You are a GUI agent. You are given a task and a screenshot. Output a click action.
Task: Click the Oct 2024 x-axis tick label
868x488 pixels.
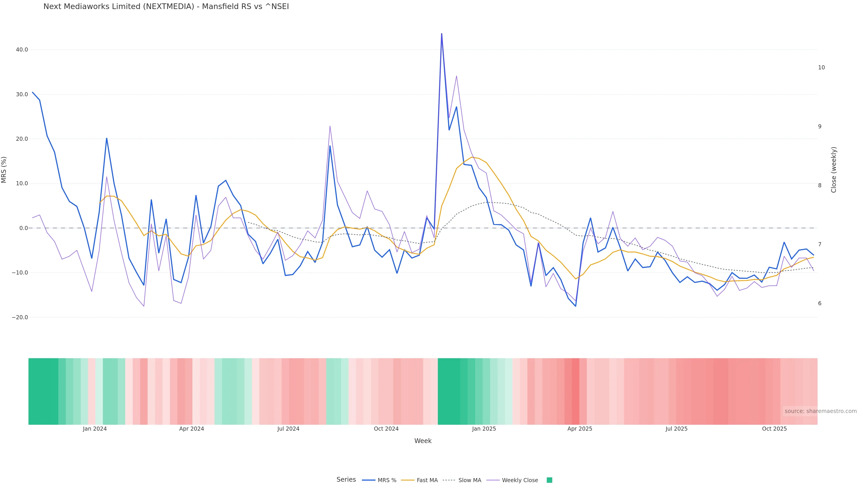(386, 429)
